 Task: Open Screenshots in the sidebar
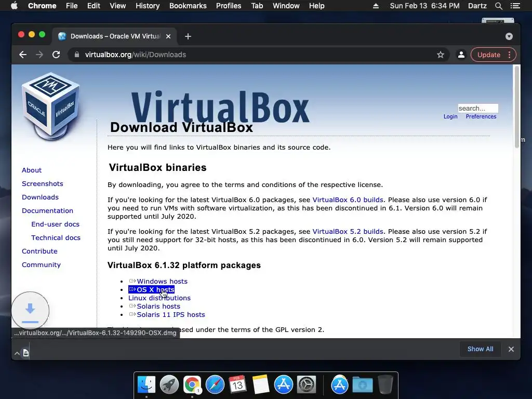tap(43, 183)
